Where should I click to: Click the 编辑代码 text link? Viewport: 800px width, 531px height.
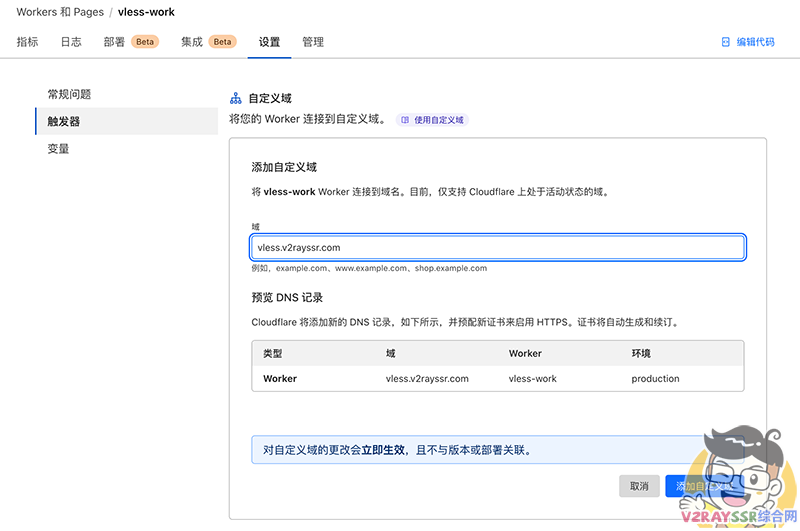coord(755,42)
